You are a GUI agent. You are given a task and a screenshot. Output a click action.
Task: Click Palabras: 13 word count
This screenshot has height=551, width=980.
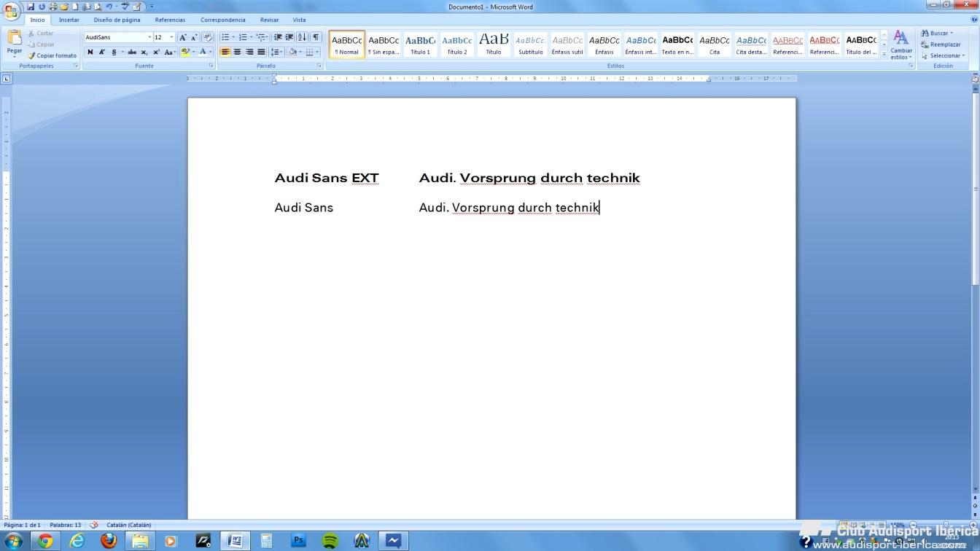coord(66,525)
